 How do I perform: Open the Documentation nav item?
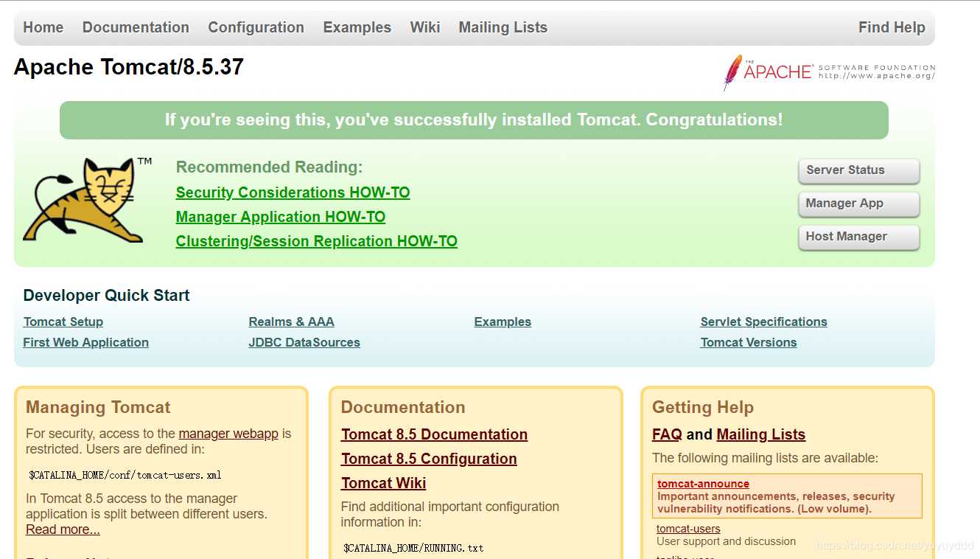(136, 27)
